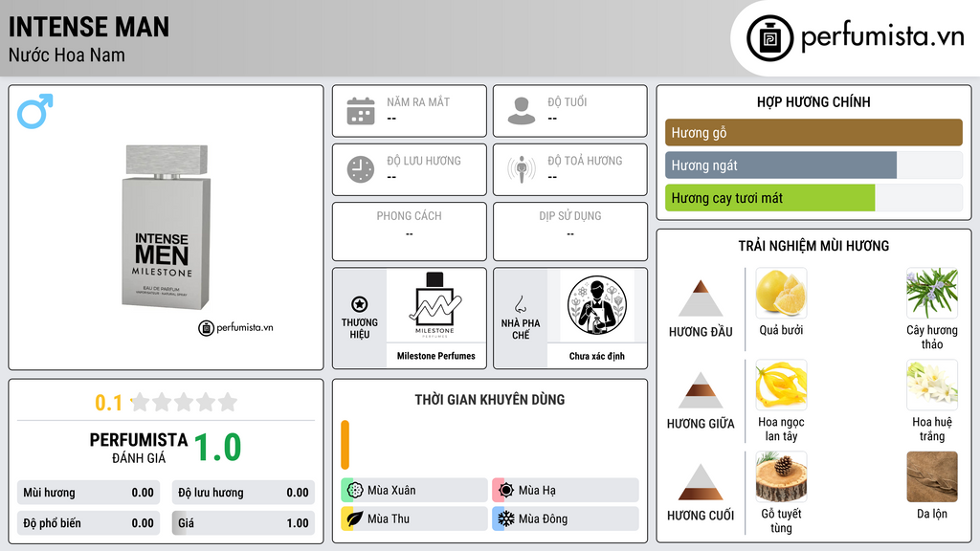Viewport: 980px width, 551px height.
Task: Click the Intense Men bottle product image
Action: (x=166, y=228)
